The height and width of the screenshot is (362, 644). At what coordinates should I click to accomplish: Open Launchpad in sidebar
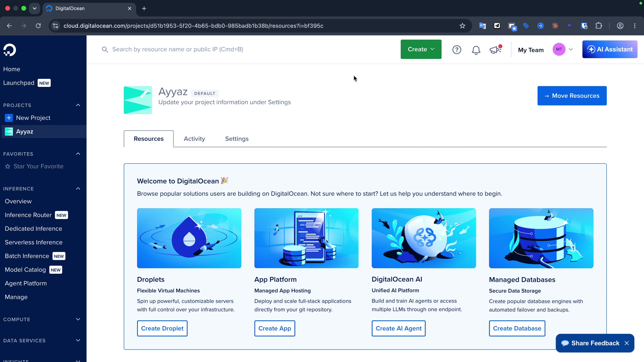pyautogui.click(x=19, y=83)
